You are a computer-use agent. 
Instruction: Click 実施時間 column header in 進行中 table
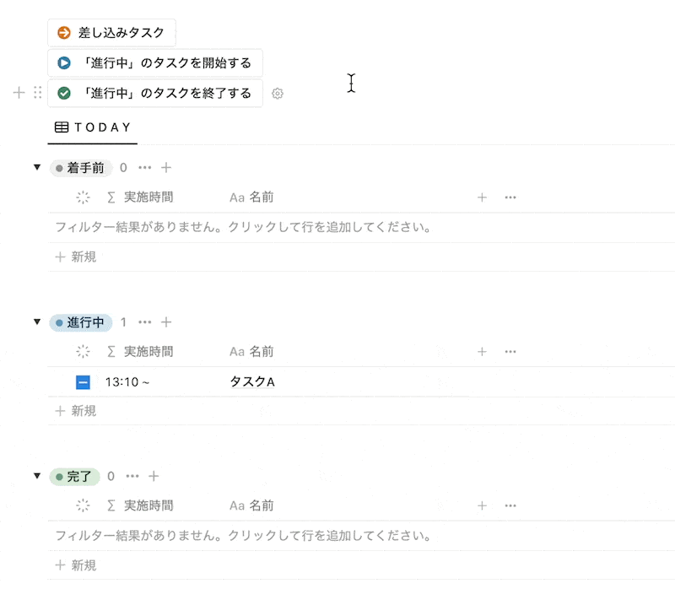coord(140,352)
